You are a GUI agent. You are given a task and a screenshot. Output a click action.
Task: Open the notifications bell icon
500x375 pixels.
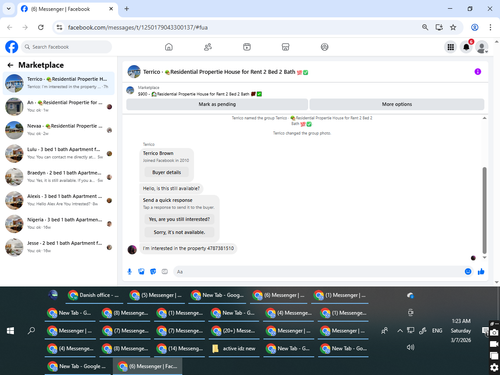click(x=466, y=47)
